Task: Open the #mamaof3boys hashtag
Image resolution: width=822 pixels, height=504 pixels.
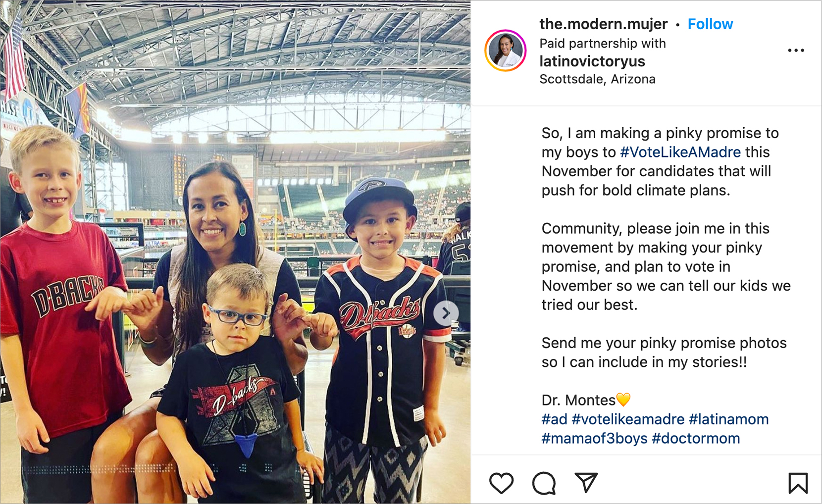Action: [594, 439]
